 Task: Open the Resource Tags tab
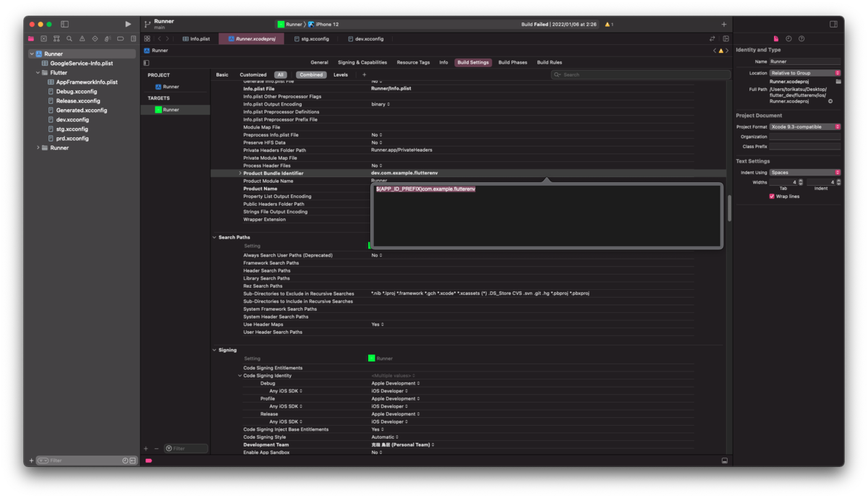pyautogui.click(x=413, y=62)
